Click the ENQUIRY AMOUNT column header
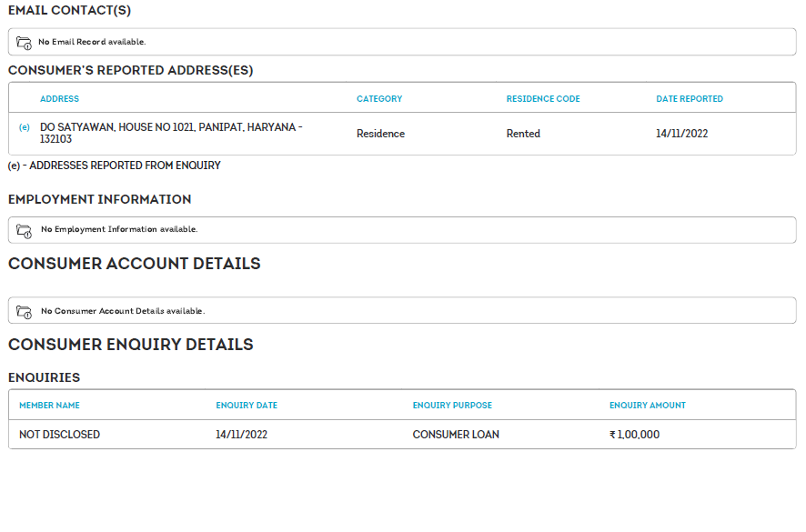 pos(648,406)
